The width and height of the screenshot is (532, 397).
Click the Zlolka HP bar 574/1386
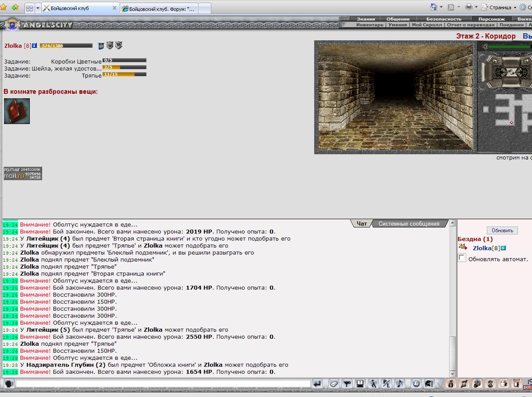[x=66, y=46]
